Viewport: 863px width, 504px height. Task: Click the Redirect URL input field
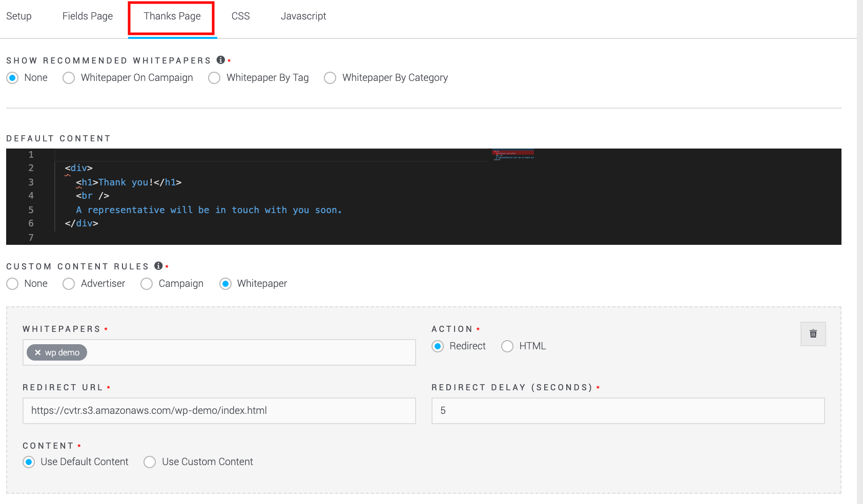pos(219,411)
